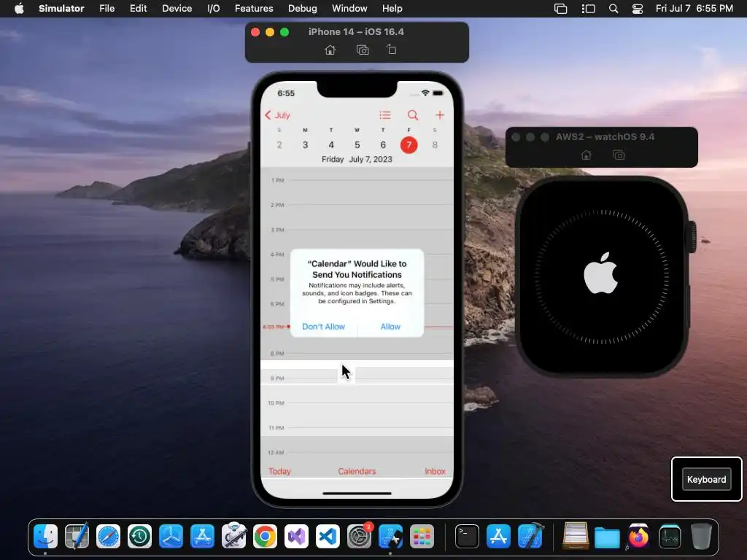The height and width of the screenshot is (560, 747).
Task: Click the AWS2 watchOS screenshot icon
Action: (x=619, y=155)
